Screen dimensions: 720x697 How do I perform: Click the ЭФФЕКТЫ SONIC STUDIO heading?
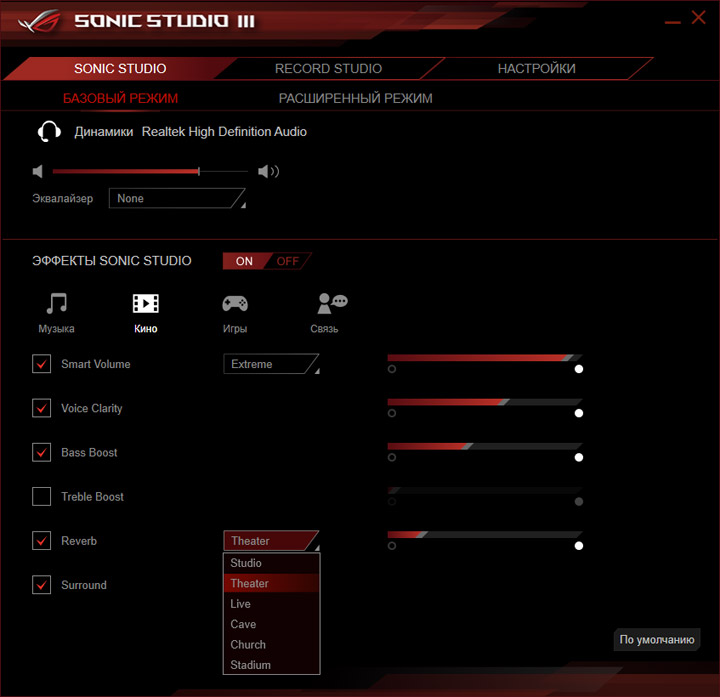112,261
